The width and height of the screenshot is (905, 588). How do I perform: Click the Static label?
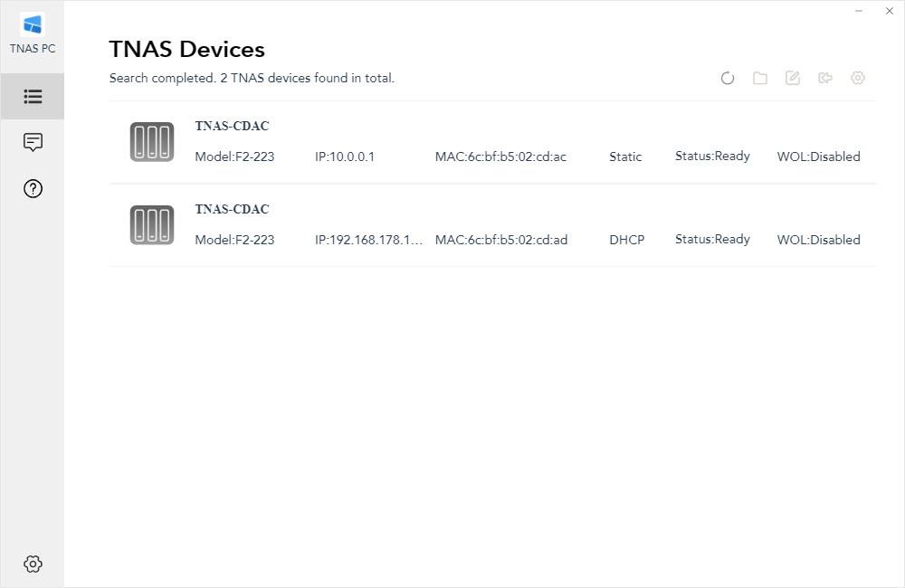(x=625, y=156)
